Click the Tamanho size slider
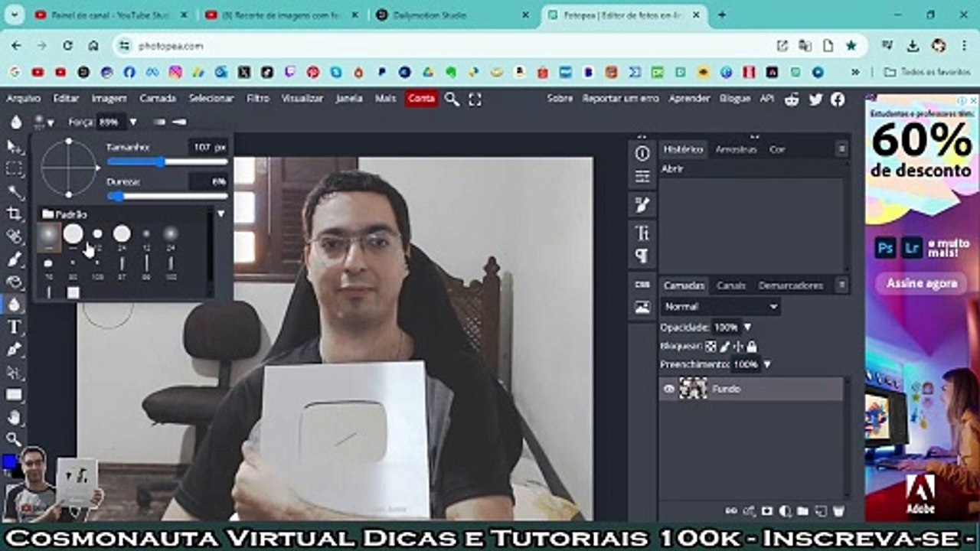The width and height of the screenshot is (980, 551). (168, 162)
